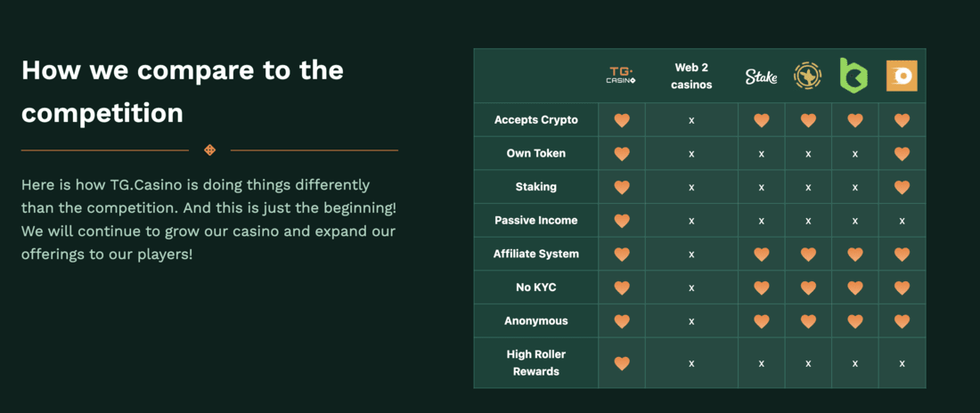
Task: Click the Web 2 casinos x in Staking row
Action: [691, 188]
